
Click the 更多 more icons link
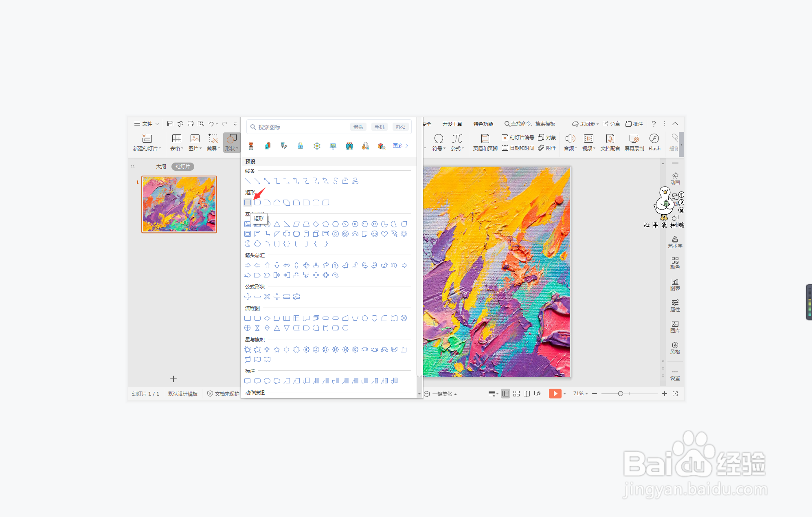pos(400,146)
